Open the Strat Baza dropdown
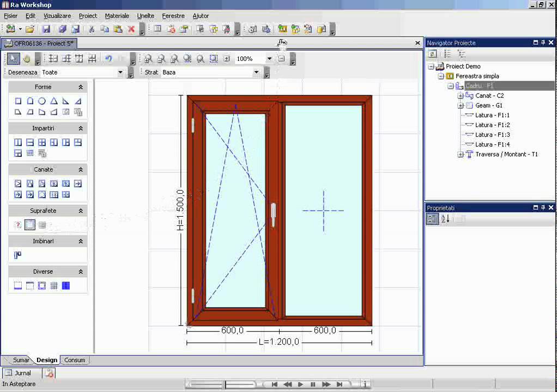Image resolution: width=557 pixels, height=392 pixels. pyautogui.click(x=256, y=72)
